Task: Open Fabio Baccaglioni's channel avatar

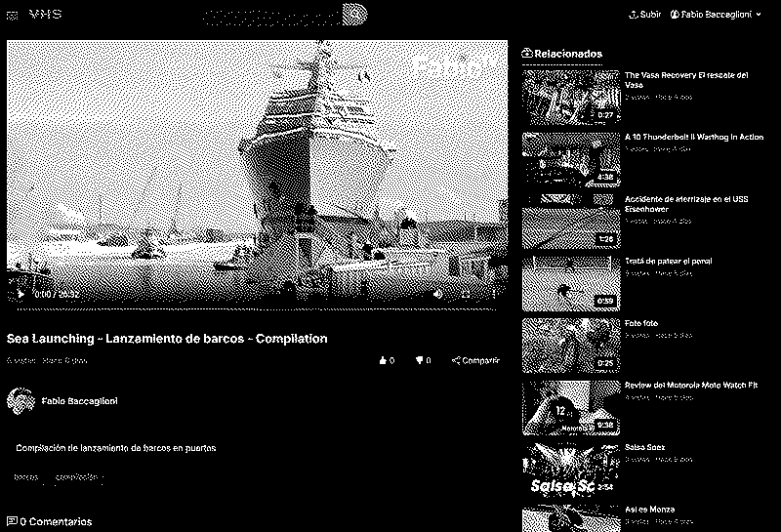Action: coord(21,401)
